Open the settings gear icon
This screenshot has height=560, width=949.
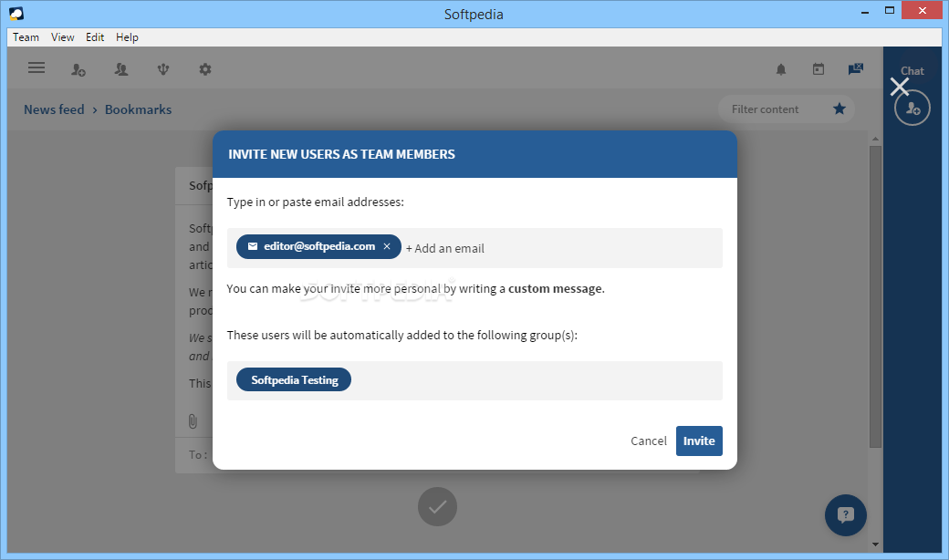tap(205, 69)
